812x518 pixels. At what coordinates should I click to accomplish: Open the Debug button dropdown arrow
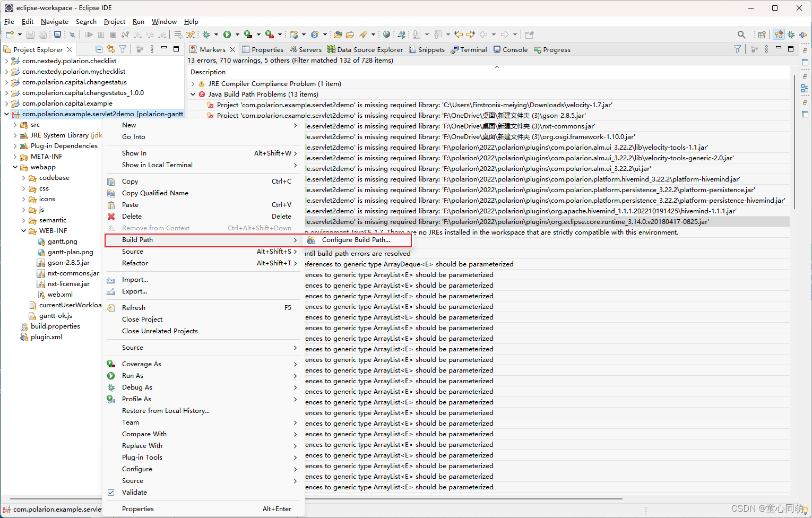216,34
